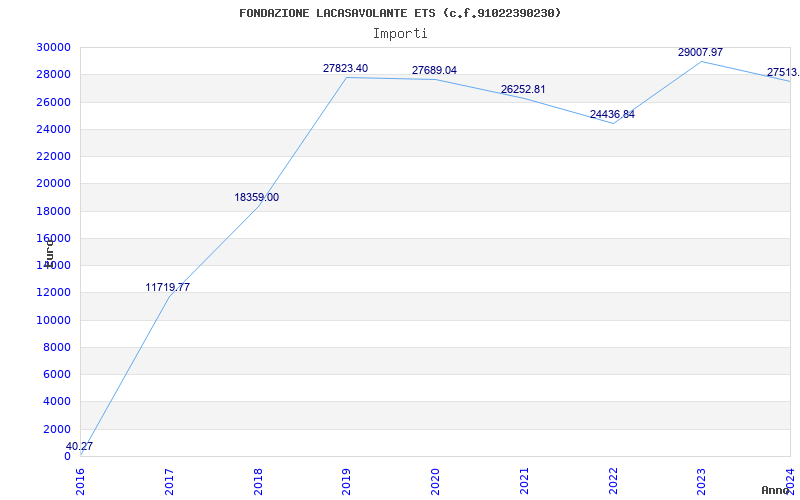Click the 2019 x-axis year label
Image resolution: width=800 pixels, height=500 pixels.
pos(347,481)
